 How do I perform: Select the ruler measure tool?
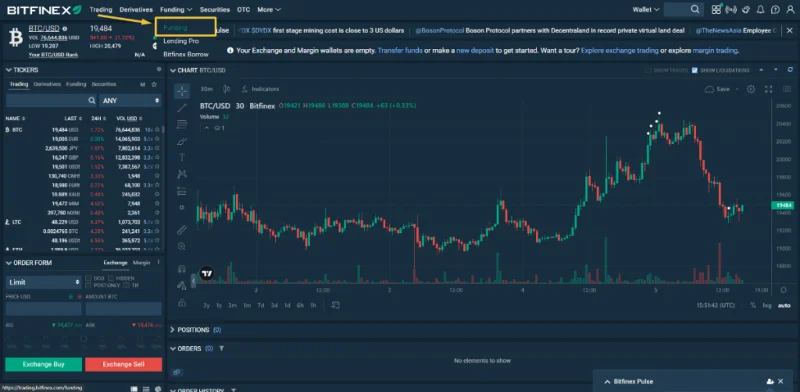click(x=182, y=230)
